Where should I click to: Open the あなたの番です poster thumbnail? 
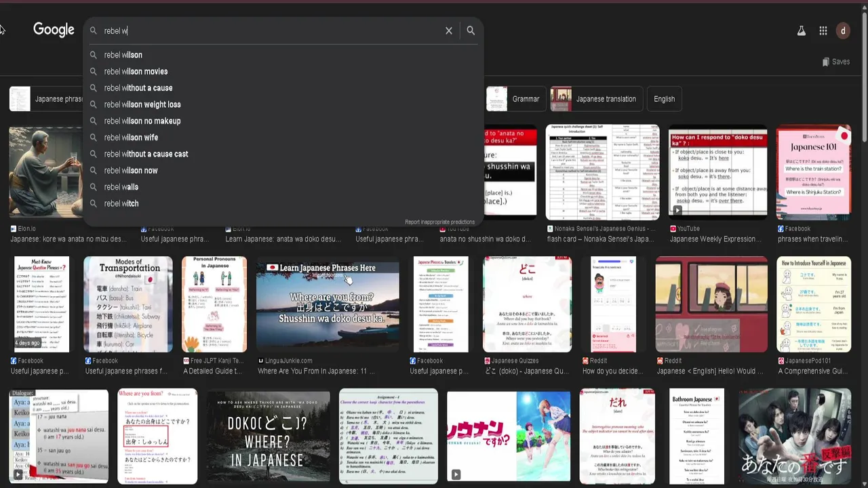795,436
